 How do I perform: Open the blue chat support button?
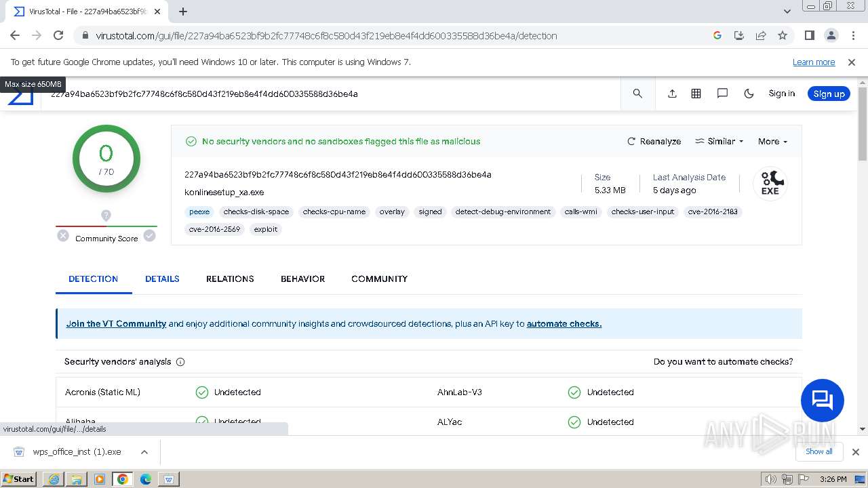click(x=823, y=401)
